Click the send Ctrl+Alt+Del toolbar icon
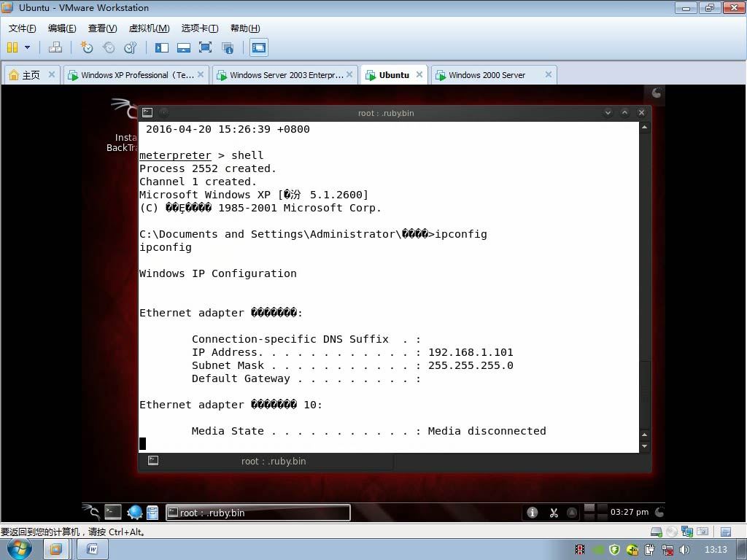The image size is (747, 560). tap(55, 47)
